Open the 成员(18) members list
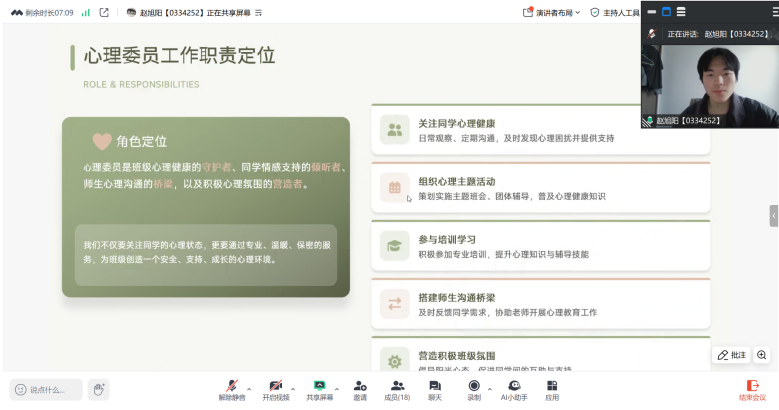 [397, 387]
